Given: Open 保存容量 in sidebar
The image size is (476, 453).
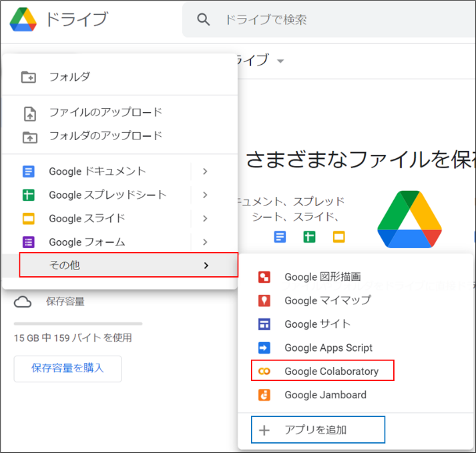Looking at the screenshot, I should tap(65, 302).
